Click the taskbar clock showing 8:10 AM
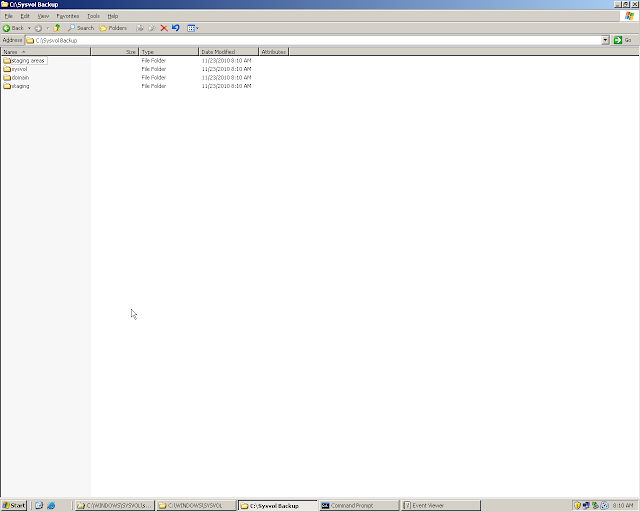Screen dimensions: 640x512 (623, 505)
